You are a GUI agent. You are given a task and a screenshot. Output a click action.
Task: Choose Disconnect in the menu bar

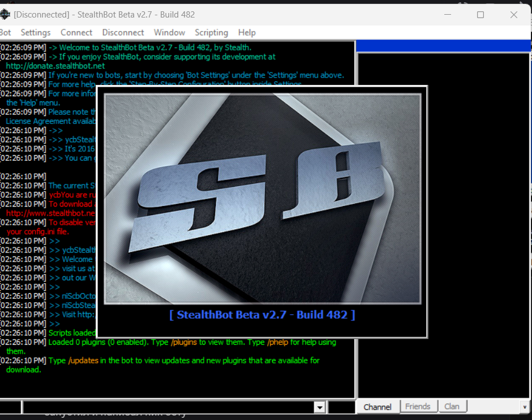point(123,33)
